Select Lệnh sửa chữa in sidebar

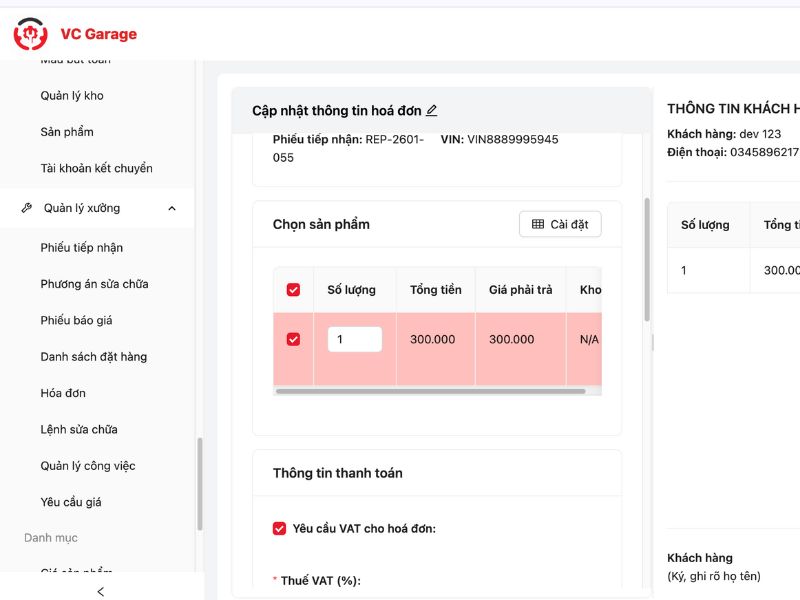tap(79, 429)
